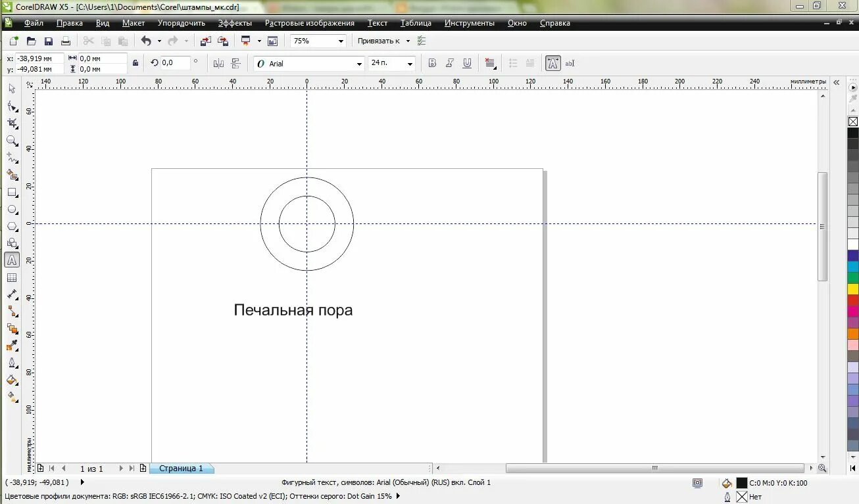The width and height of the screenshot is (859, 504).
Task: Select the Ellipse tool
Action: (12, 209)
